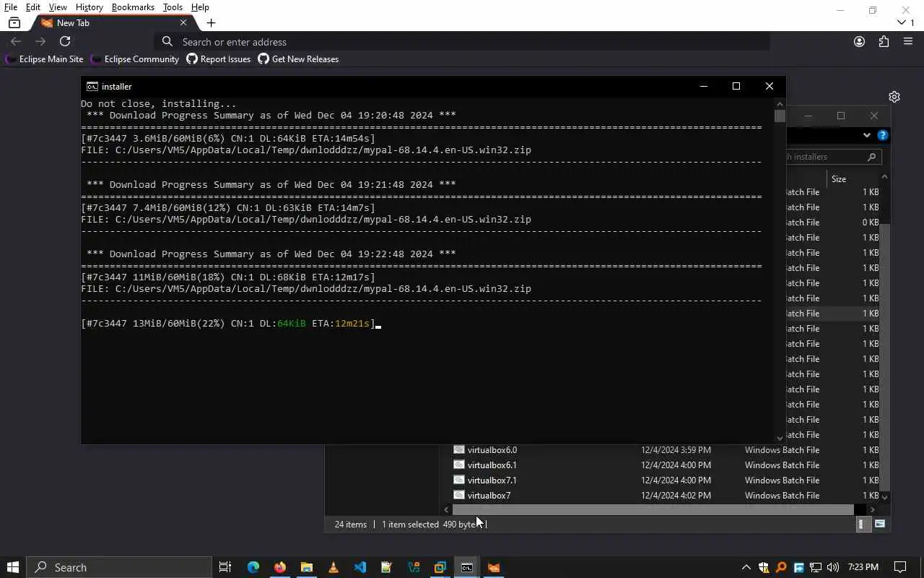Open the browser extensions puzzle icon
The width and height of the screenshot is (924, 578).
(x=884, y=42)
